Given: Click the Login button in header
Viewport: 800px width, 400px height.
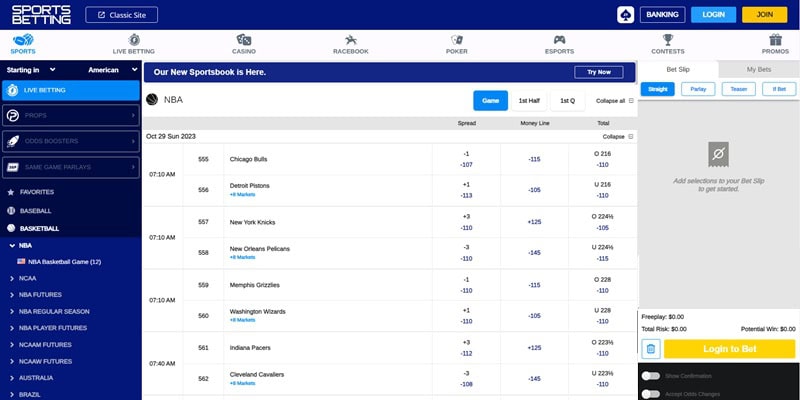Looking at the screenshot, I should [x=713, y=15].
